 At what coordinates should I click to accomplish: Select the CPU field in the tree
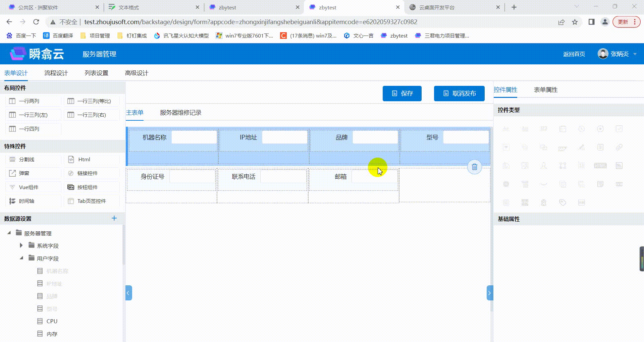(x=52, y=321)
